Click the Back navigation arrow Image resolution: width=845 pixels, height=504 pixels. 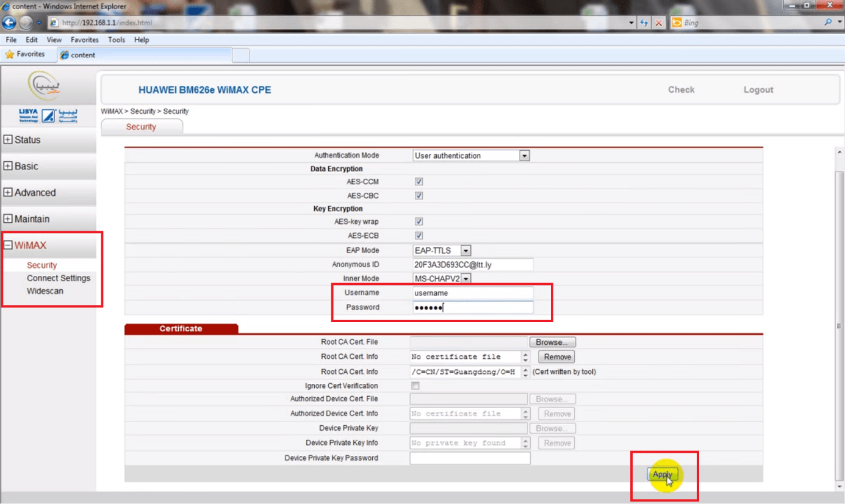point(9,23)
